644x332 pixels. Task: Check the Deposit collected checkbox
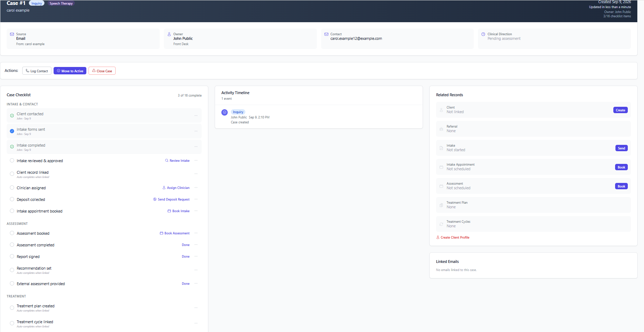12,199
